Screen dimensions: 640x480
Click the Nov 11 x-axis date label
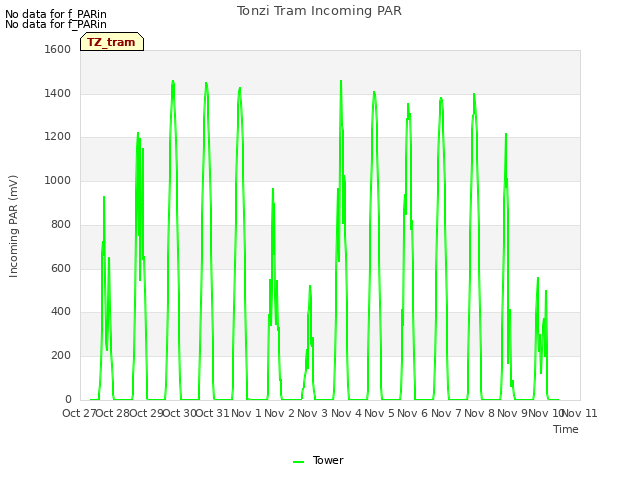point(580,413)
